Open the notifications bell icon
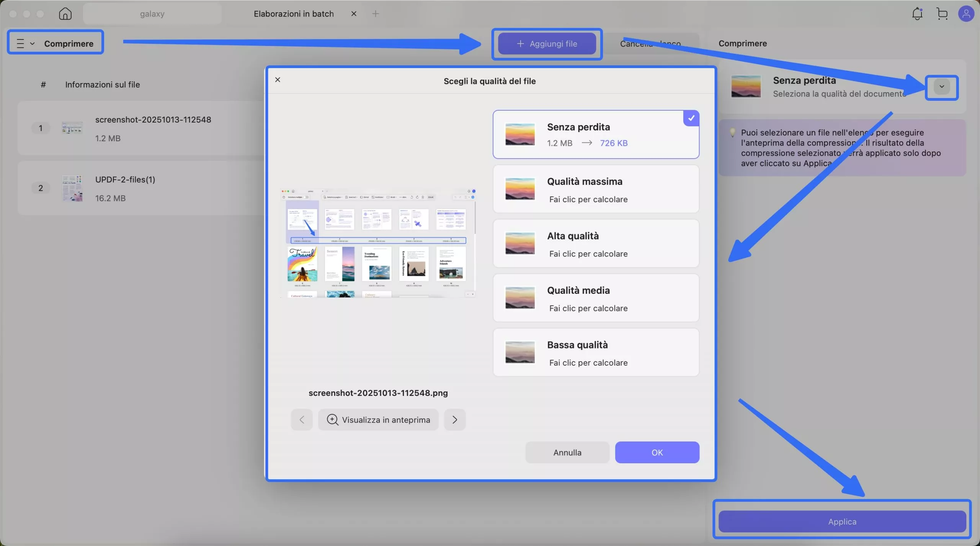This screenshot has width=980, height=546. pyautogui.click(x=917, y=14)
